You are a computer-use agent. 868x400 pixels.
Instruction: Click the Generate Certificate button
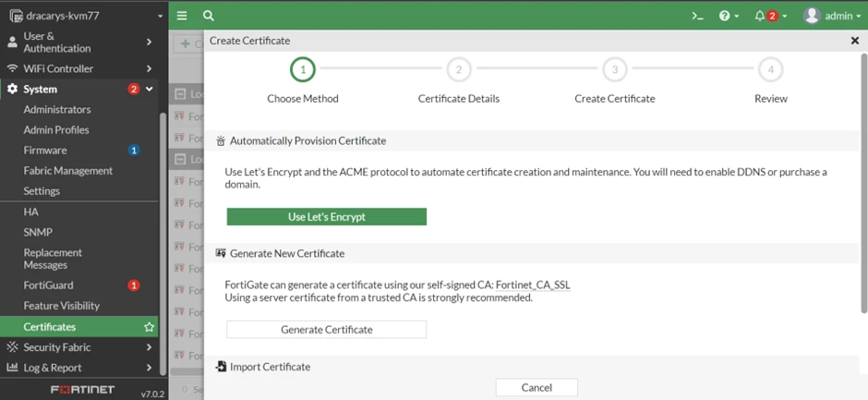click(327, 329)
